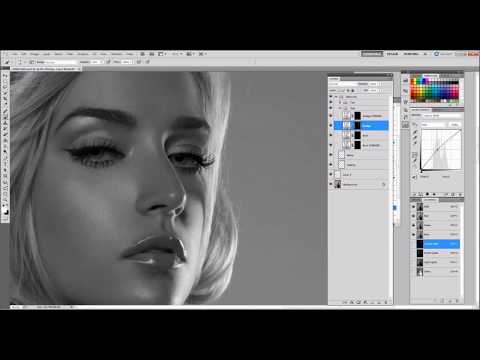Delete channel using Channels panel trash icon

click(457, 301)
